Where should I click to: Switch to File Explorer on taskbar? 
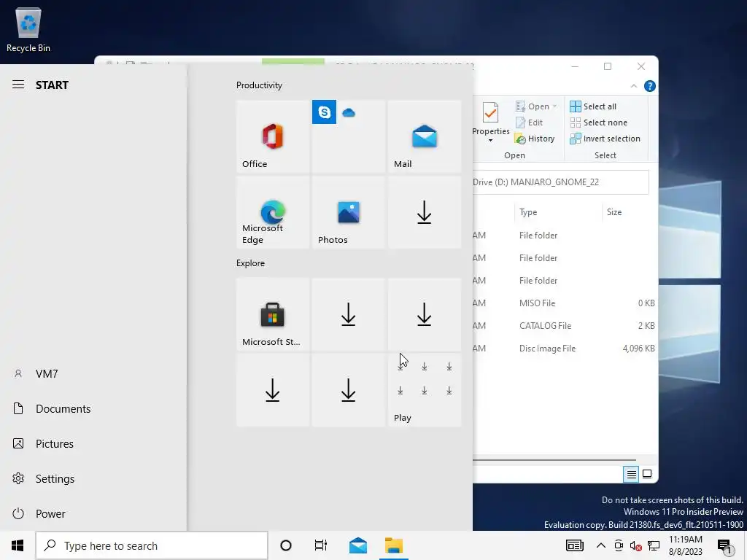pos(394,545)
